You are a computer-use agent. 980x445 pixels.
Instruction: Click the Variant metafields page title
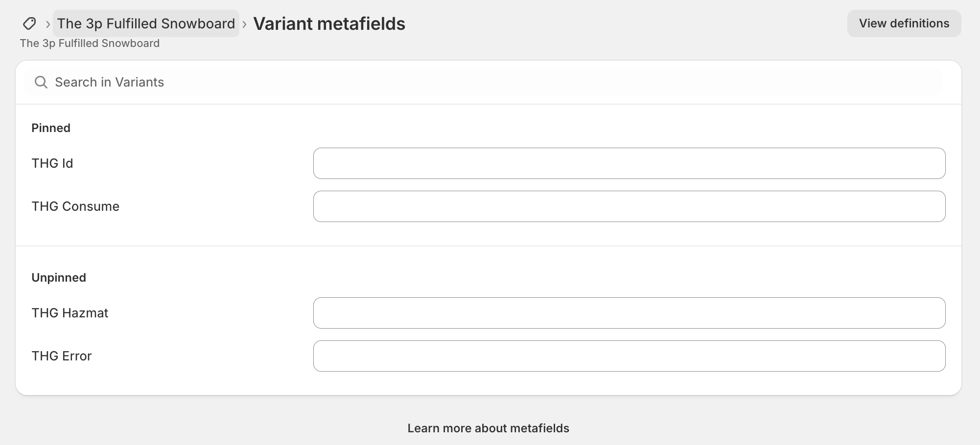point(329,23)
